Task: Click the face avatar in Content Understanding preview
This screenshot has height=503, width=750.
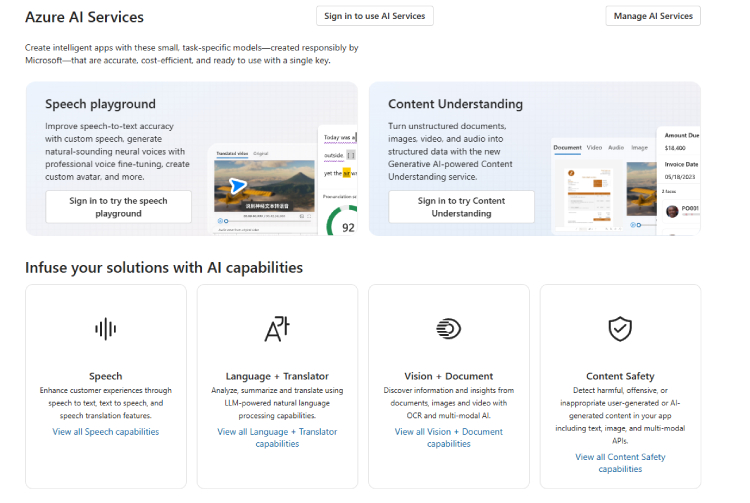Action: 672,211
